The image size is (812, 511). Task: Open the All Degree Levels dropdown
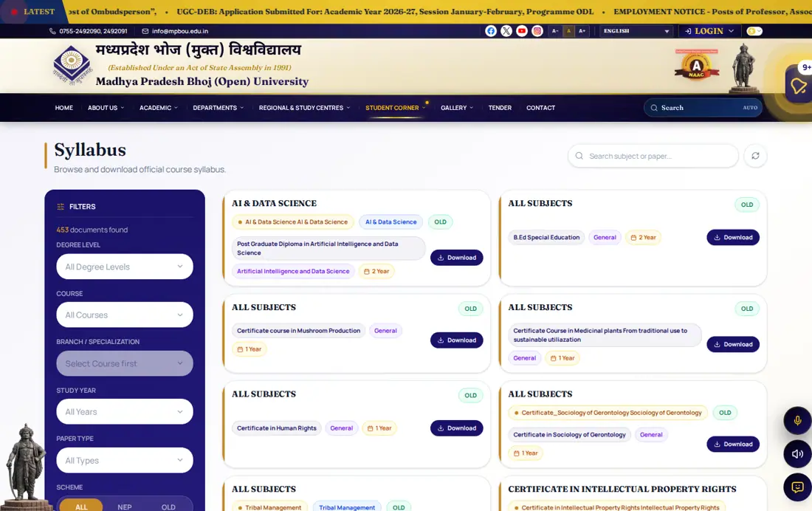pos(125,267)
